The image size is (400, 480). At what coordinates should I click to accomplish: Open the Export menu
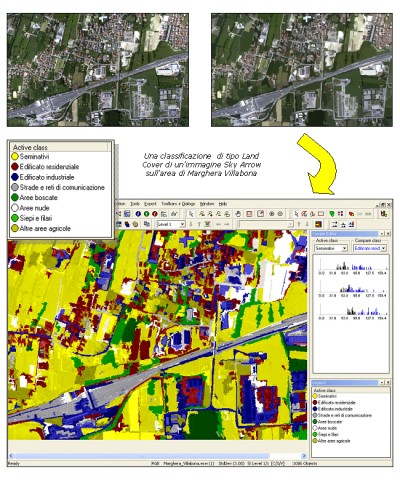pyautogui.click(x=150, y=204)
